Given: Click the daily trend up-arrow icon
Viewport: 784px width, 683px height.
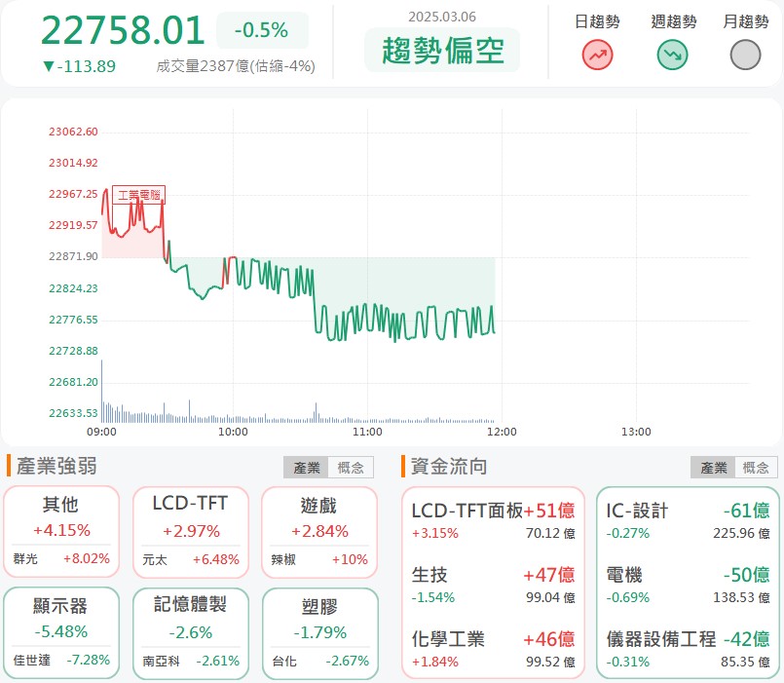Looking at the screenshot, I should coord(597,55).
